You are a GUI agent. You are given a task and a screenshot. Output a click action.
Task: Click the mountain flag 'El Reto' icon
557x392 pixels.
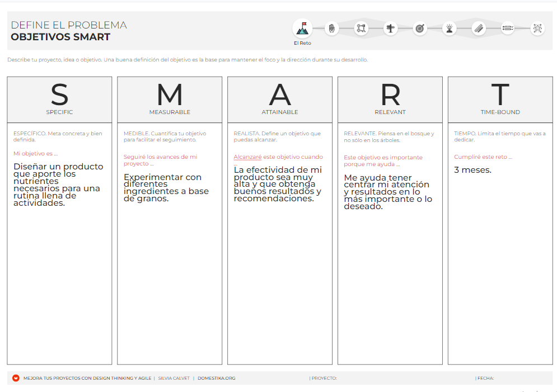(302, 29)
